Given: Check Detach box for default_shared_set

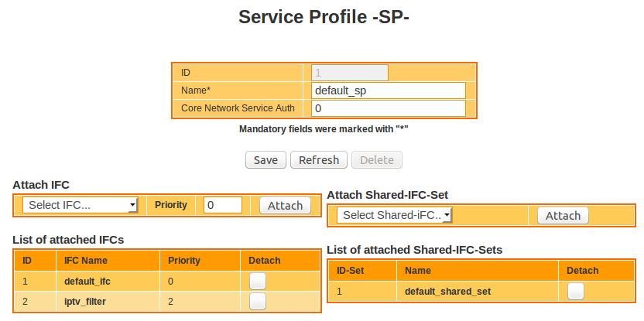Looking at the screenshot, I should pos(575,292).
